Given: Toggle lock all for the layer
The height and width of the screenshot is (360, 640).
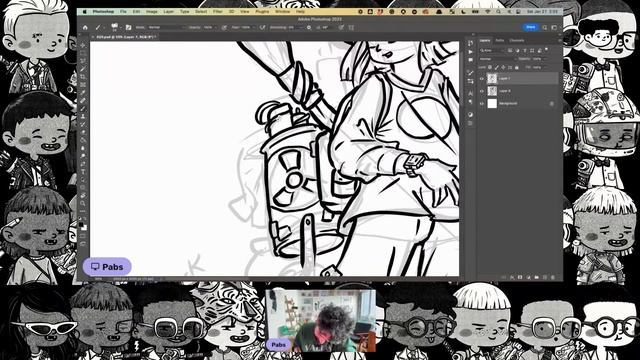Looking at the screenshot, I should click(517, 67).
